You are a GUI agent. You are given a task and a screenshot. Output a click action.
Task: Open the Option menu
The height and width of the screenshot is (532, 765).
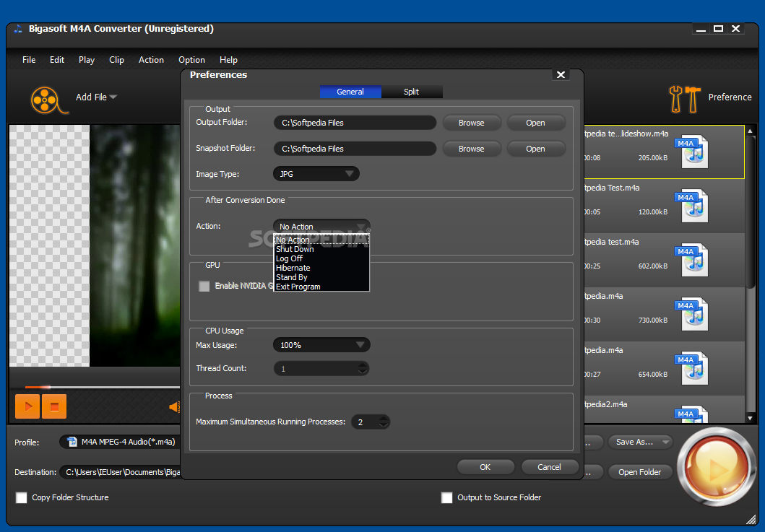coord(191,59)
